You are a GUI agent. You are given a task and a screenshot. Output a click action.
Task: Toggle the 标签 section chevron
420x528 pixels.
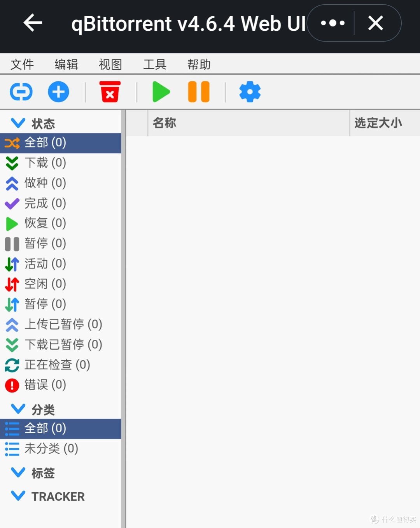click(x=18, y=472)
